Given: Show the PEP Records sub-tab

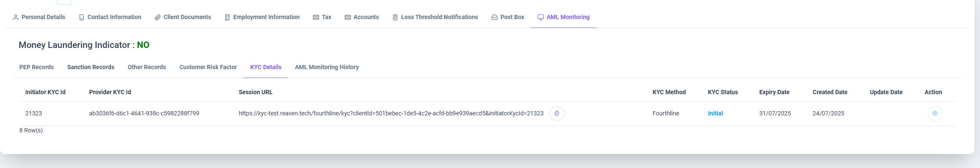Looking at the screenshot, I should point(37,67).
